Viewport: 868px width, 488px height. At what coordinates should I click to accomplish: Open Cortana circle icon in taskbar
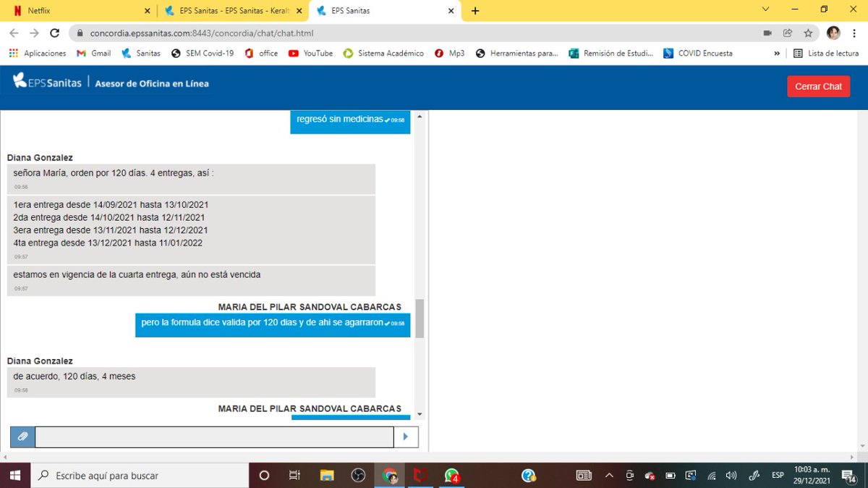(264, 476)
